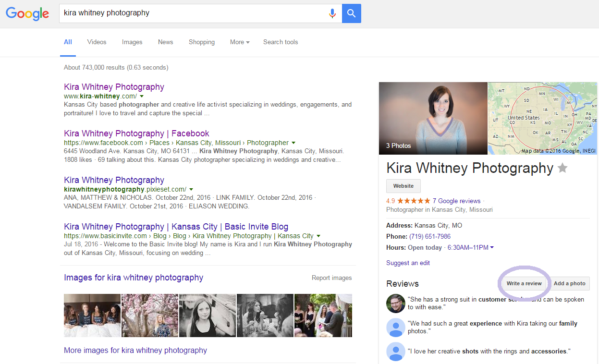Click Suggest an edit link

pos(408,263)
